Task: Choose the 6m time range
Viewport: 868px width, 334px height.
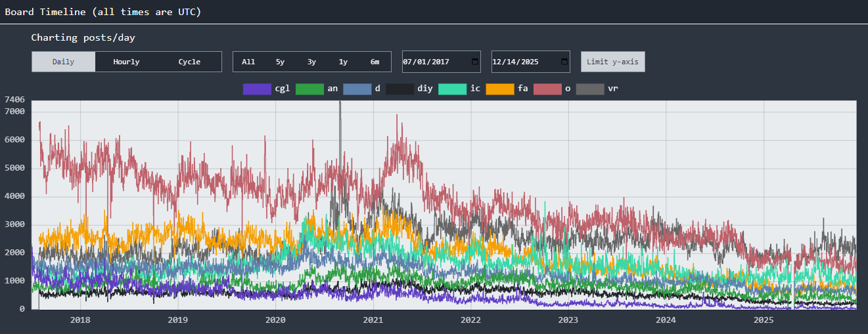Action: click(x=375, y=62)
